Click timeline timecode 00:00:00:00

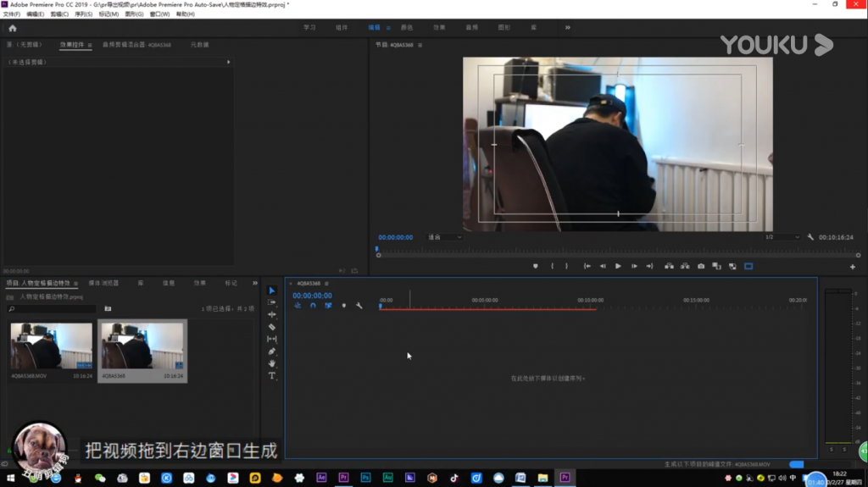(312, 296)
